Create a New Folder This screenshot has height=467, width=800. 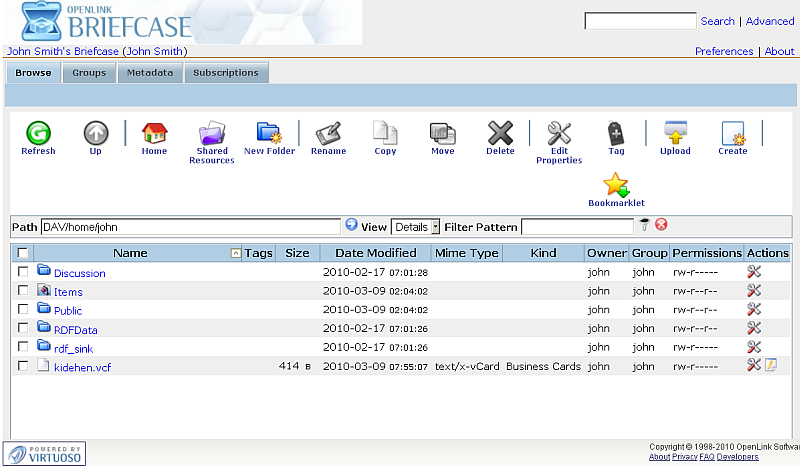point(269,134)
